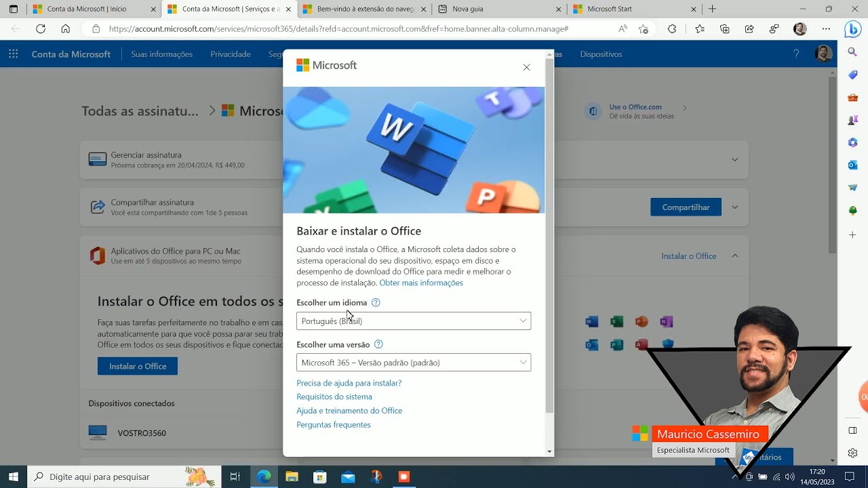Open the Obter mais informações link
Screen dimensions: 868x488
pos(421,283)
